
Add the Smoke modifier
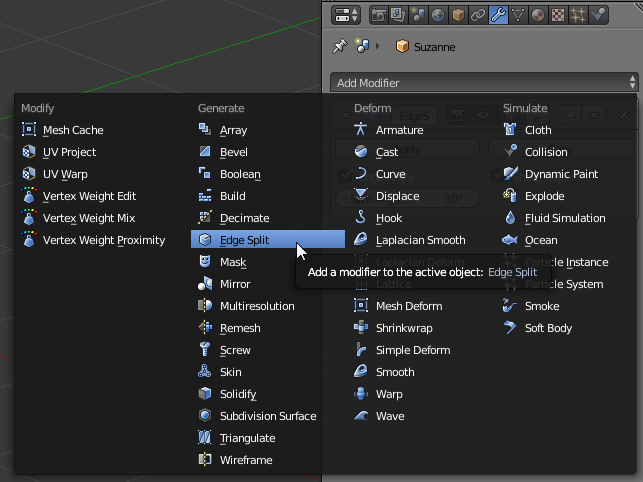[x=566, y=306]
